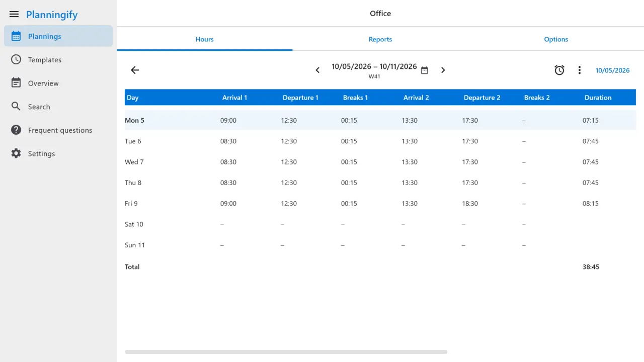
Task: Click the Office page title
Action: point(380,14)
